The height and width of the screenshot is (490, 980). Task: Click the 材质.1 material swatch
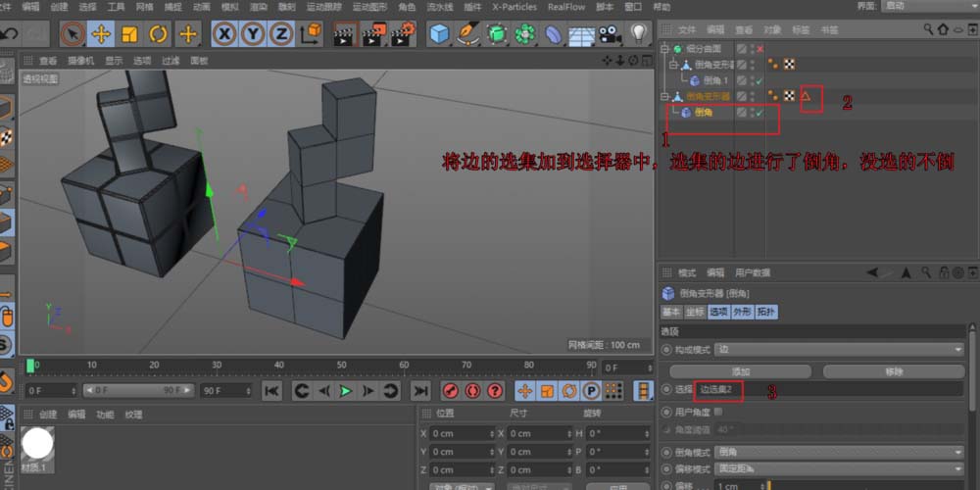pyautogui.click(x=37, y=444)
